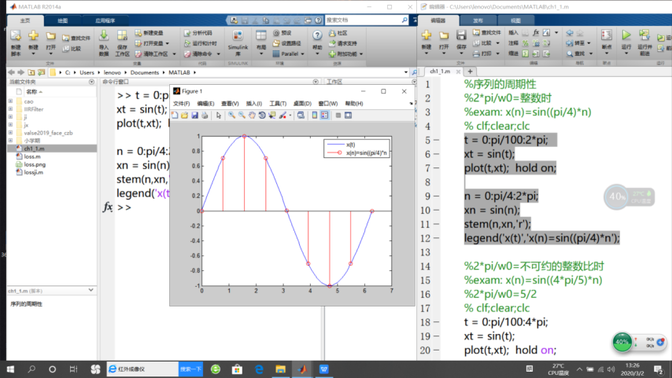672x378 pixels.
Task: Select Rotate 3D tool in Figure 1
Action: click(x=262, y=115)
